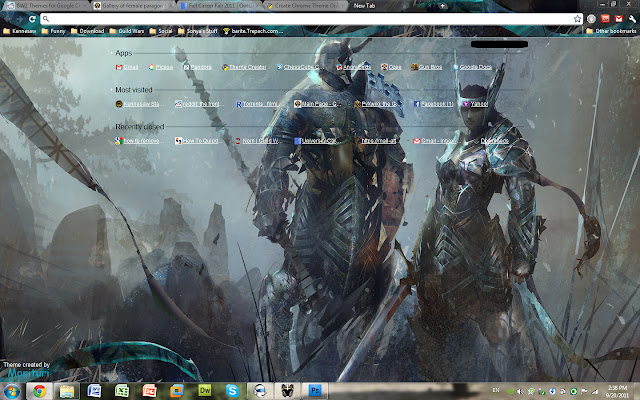Open Microsoft Word from the taskbar

[94, 391]
